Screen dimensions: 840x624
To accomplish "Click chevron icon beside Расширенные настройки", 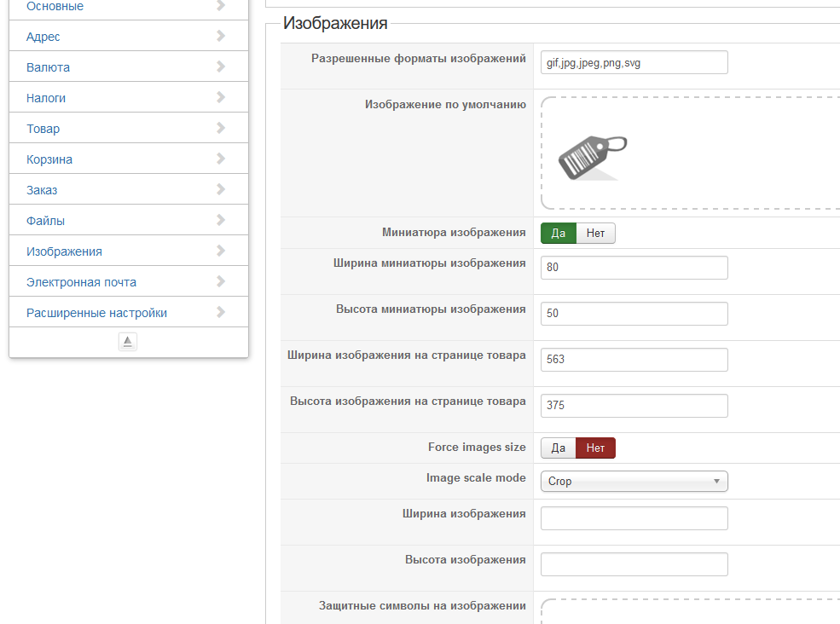I will tap(221, 312).
